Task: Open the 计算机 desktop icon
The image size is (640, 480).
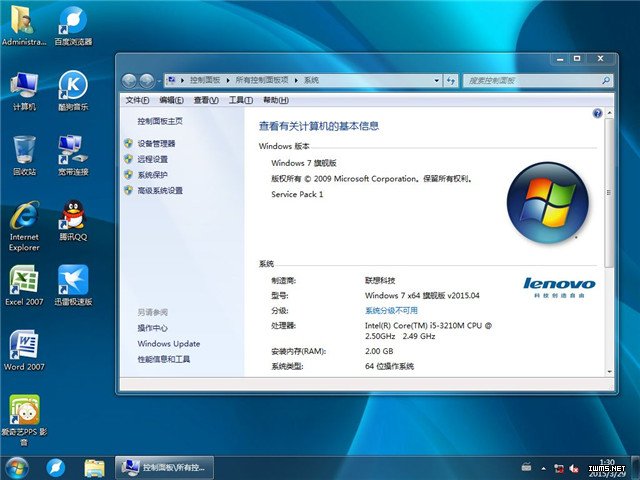Action: [x=24, y=91]
